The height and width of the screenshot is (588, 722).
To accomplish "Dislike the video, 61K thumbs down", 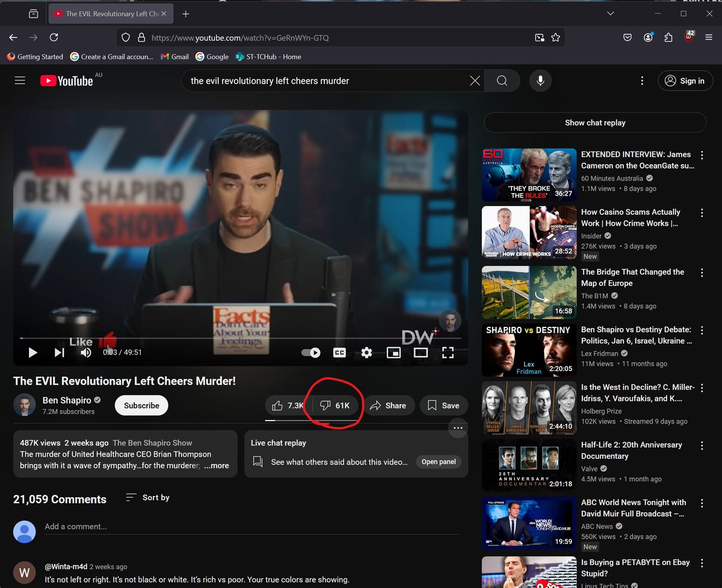I will [x=335, y=406].
